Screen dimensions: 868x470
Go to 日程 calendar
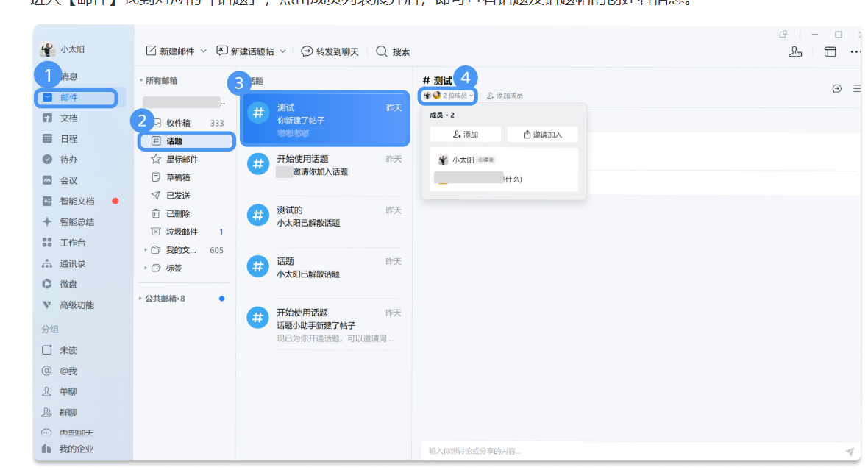(x=68, y=139)
